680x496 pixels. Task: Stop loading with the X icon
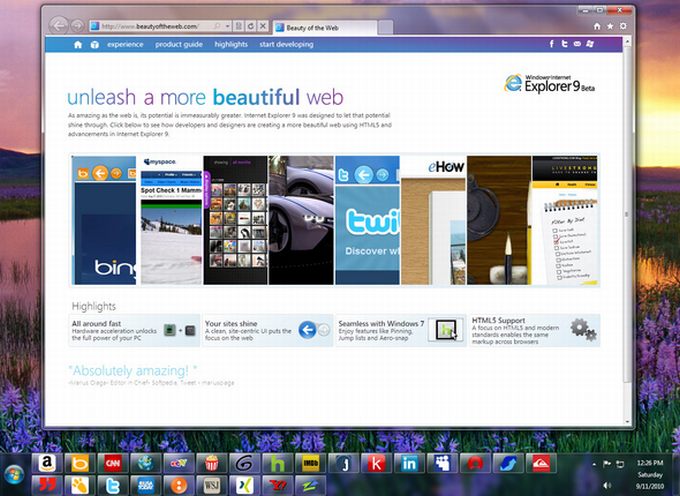(263, 26)
